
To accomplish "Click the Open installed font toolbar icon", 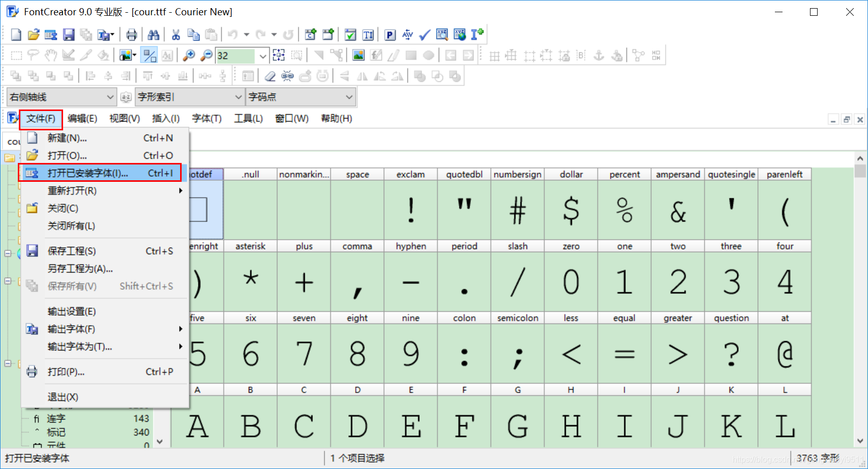I will point(51,35).
